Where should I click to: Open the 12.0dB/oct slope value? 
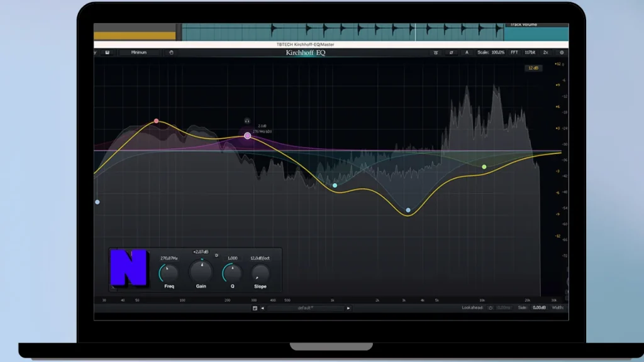click(260, 258)
